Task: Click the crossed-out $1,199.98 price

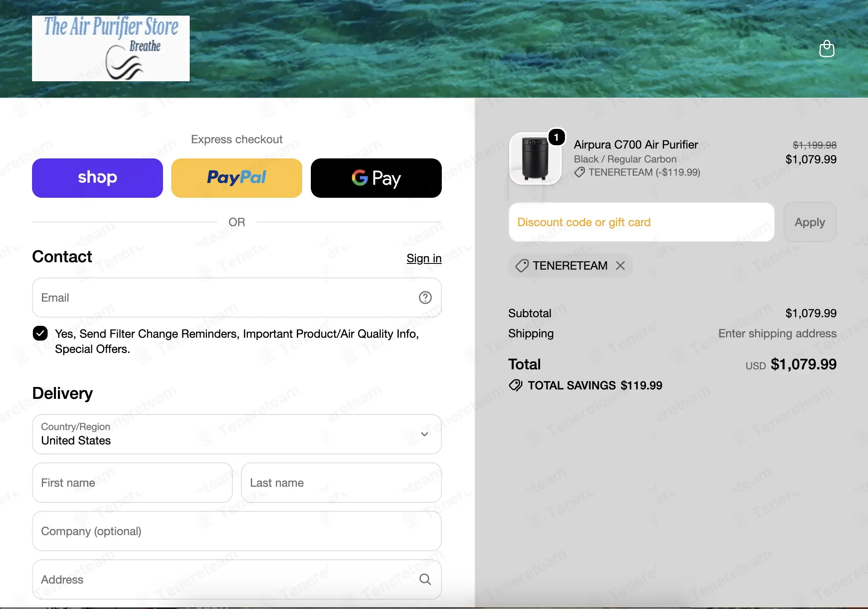Action: [x=815, y=145]
